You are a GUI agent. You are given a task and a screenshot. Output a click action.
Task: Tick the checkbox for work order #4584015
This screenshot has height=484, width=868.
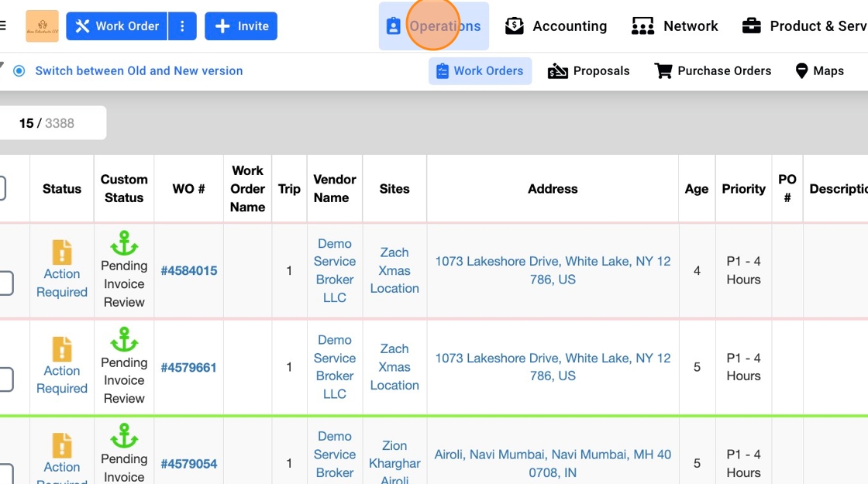[5, 283]
